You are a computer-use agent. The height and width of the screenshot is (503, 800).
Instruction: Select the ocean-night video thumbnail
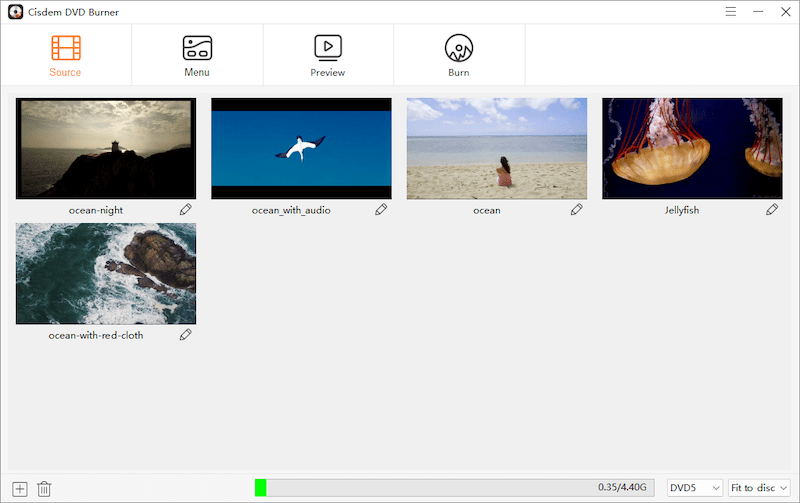tap(106, 148)
